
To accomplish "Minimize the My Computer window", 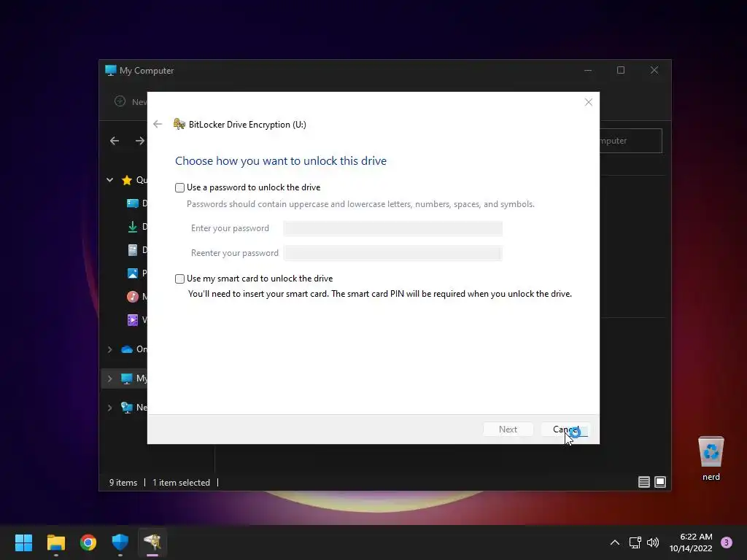I will click(x=588, y=71).
